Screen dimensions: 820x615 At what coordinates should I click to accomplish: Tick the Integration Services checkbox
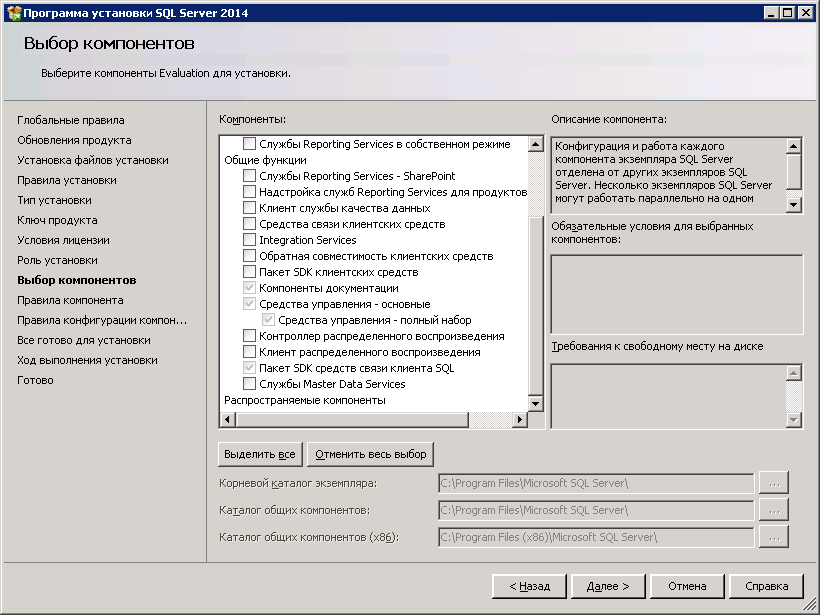pos(249,240)
